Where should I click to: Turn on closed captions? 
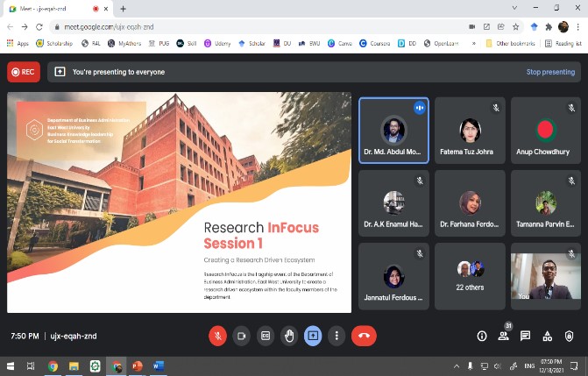coord(266,336)
